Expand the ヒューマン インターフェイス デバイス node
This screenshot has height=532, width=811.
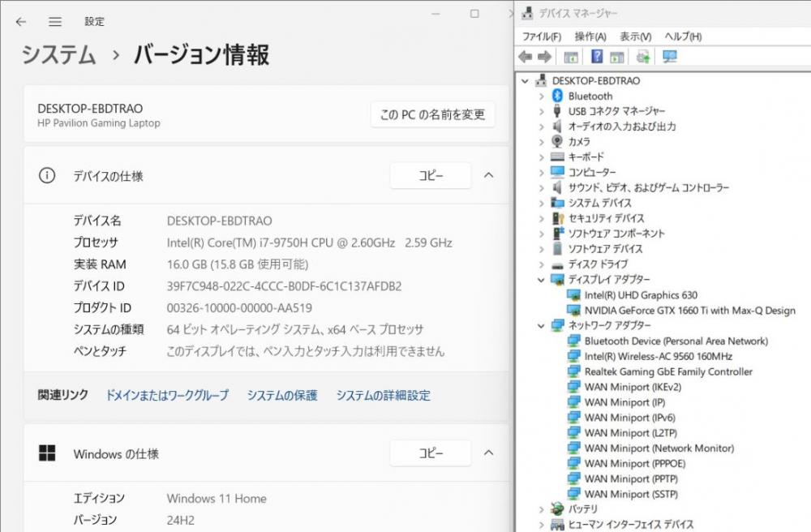(x=542, y=525)
